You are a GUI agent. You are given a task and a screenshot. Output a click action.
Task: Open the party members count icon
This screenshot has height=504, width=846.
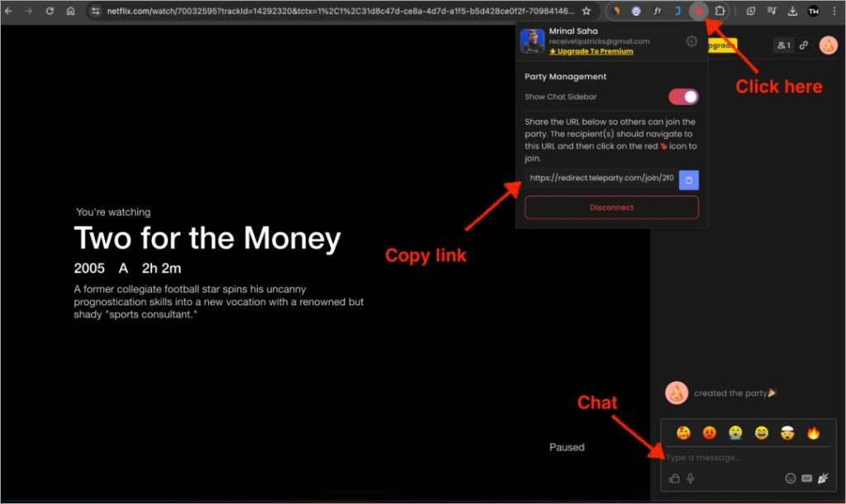pyautogui.click(x=783, y=45)
